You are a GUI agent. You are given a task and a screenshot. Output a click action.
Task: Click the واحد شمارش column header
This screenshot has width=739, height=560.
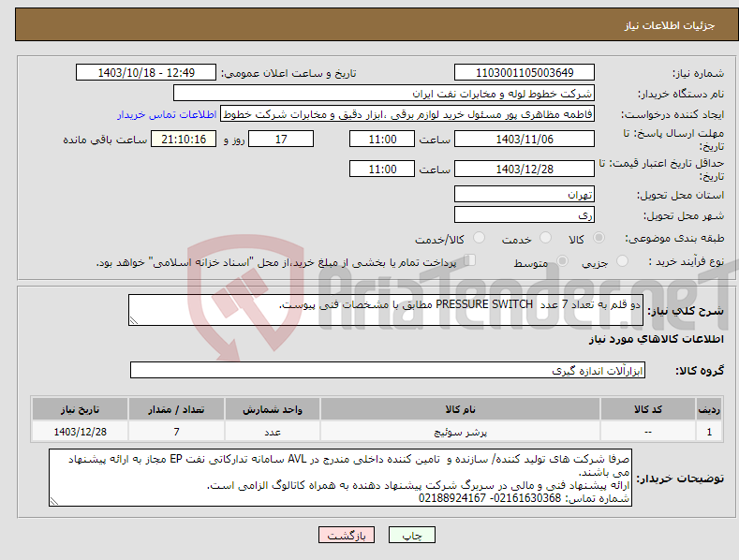273,409
